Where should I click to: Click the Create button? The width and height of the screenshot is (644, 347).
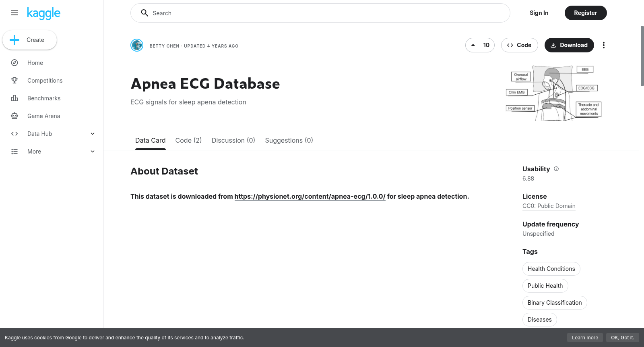click(30, 40)
